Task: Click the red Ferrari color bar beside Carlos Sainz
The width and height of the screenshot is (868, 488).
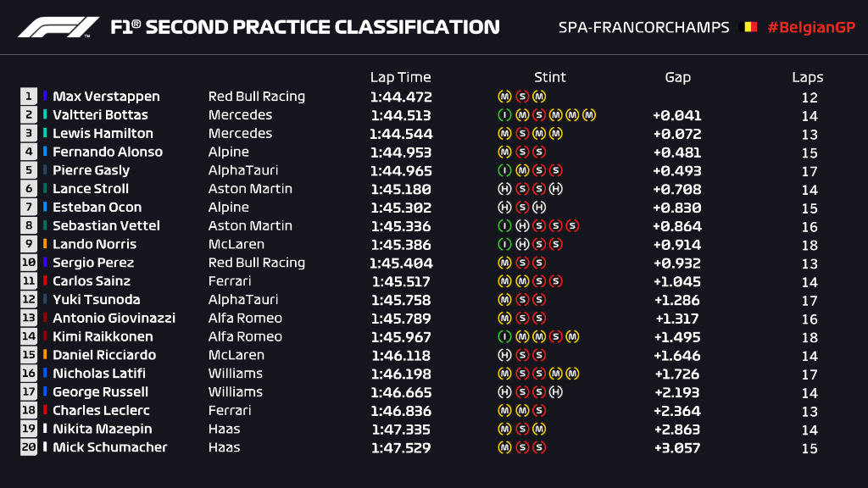Action: click(x=46, y=281)
